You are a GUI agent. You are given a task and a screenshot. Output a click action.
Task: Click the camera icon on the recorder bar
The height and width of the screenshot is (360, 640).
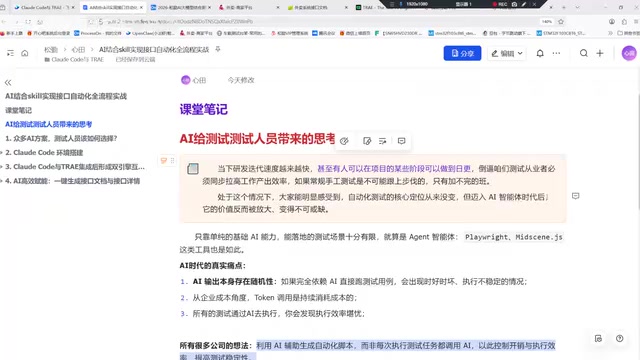[x=514, y=4]
